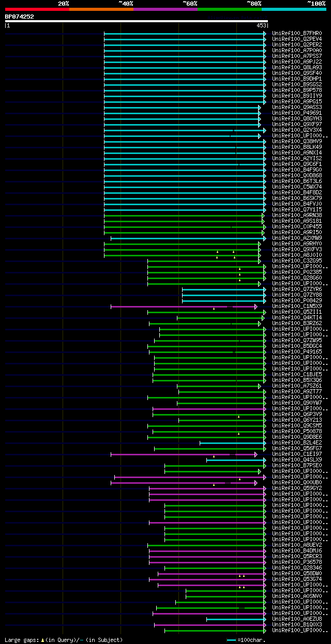Click the UniRef100_P36578 label
Image resolution: width=331 pixels, height=644 pixels.
coord(297,562)
